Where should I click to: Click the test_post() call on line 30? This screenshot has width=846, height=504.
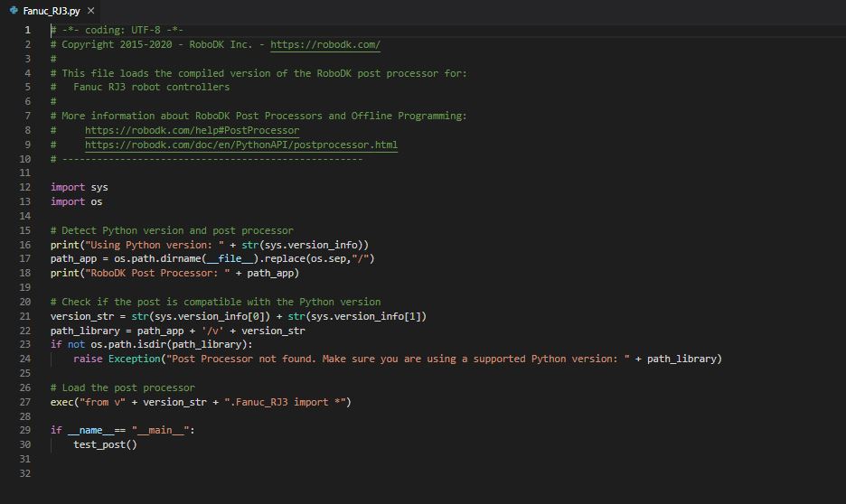(x=105, y=444)
